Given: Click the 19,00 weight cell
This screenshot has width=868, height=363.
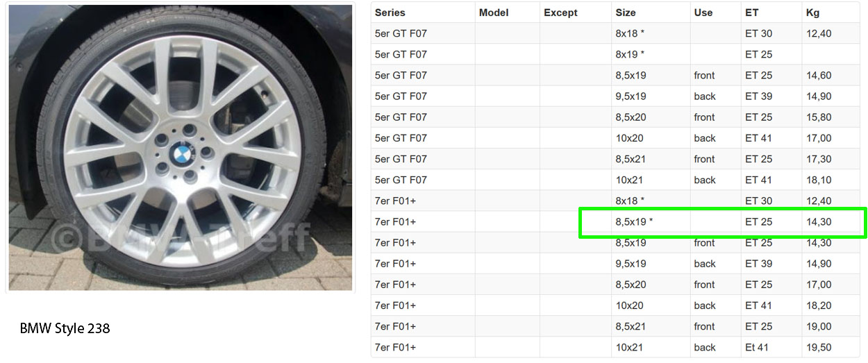Looking at the screenshot, I should coord(819,326).
